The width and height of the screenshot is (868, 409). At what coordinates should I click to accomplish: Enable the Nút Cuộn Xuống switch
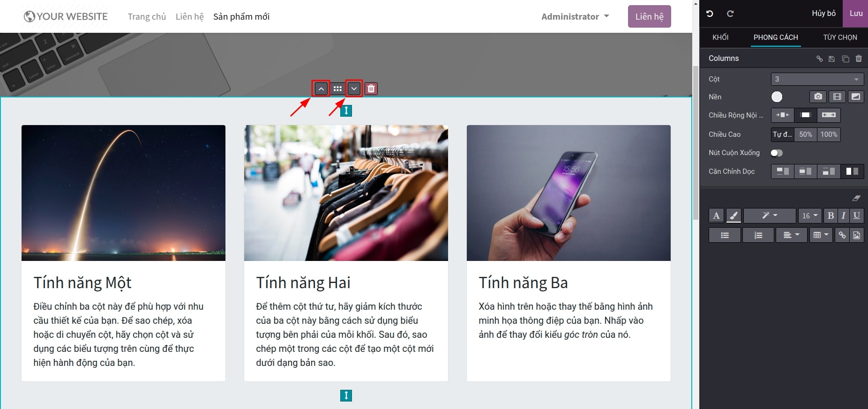(x=777, y=153)
